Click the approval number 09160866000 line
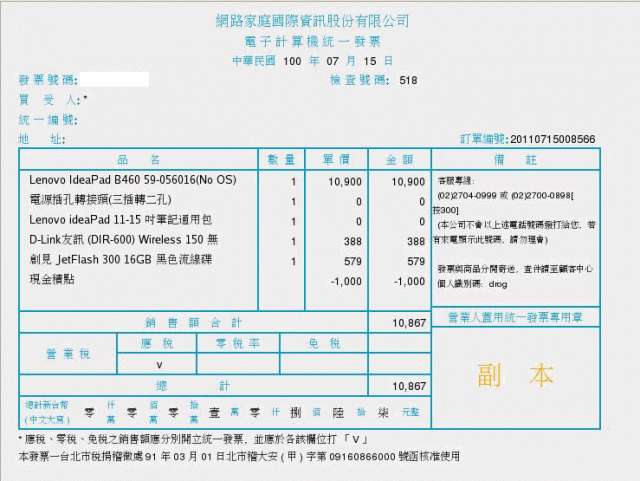The height and width of the screenshot is (481, 640). click(x=239, y=456)
